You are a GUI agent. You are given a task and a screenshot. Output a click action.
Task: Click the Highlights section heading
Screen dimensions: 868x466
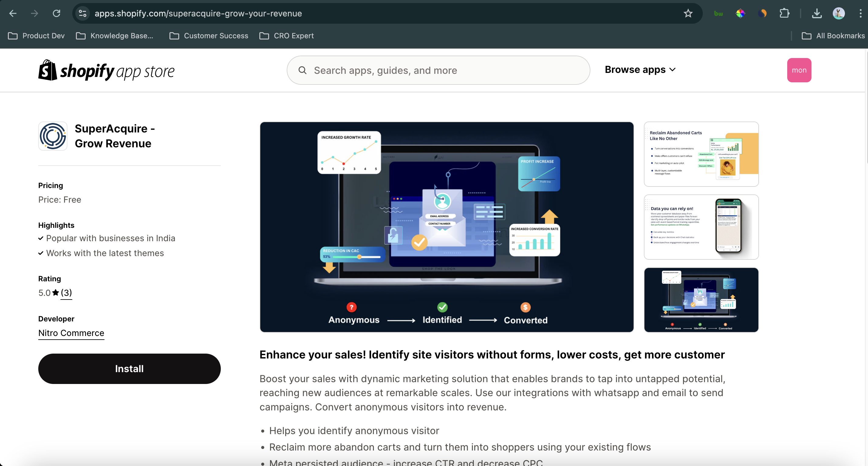coord(56,225)
